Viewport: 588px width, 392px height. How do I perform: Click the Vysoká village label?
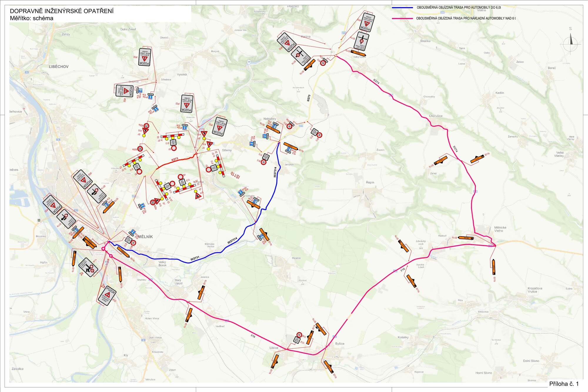click(x=182, y=74)
